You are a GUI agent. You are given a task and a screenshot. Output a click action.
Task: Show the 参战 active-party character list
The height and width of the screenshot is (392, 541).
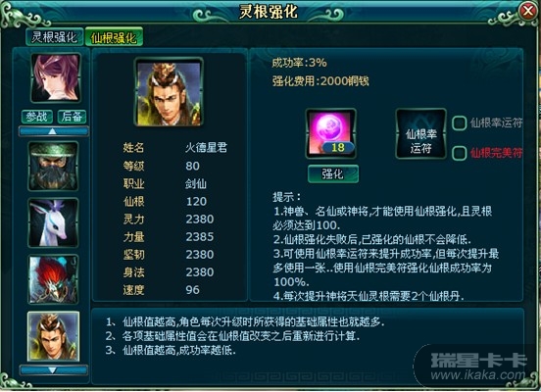coord(37,117)
